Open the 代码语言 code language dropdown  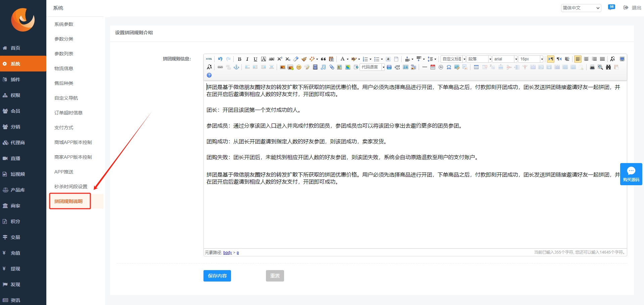pyautogui.click(x=372, y=67)
